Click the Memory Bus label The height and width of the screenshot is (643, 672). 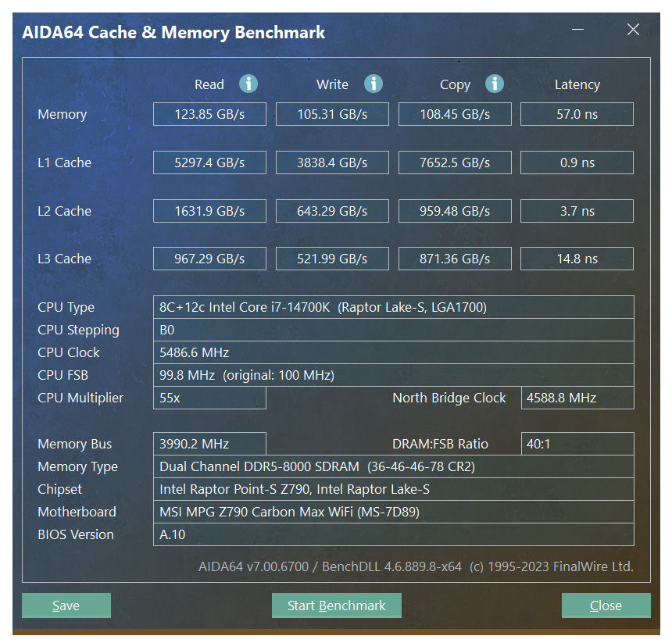(74, 445)
